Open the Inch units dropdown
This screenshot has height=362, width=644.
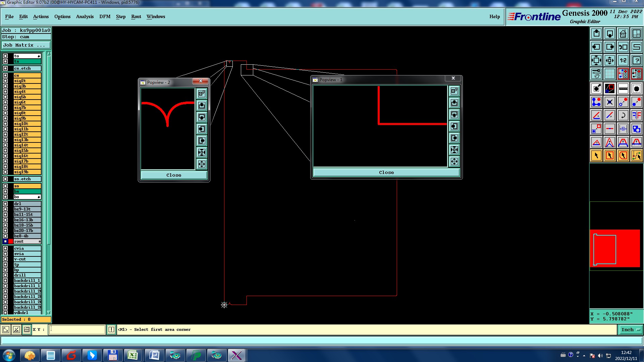click(631, 330)
